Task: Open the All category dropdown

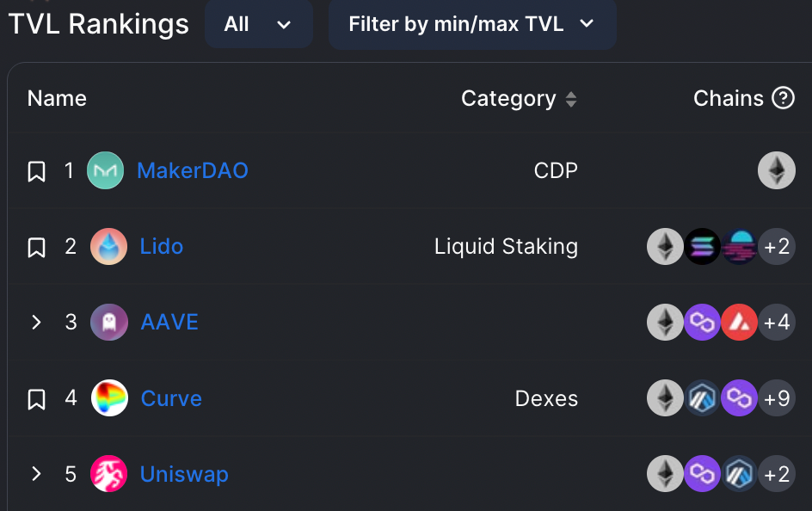Action: point(258,24)
